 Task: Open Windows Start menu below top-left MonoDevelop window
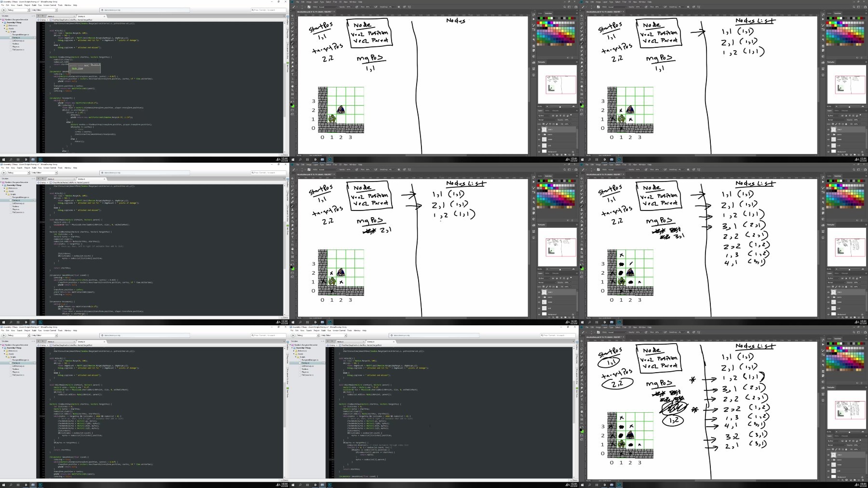[3, 159]
